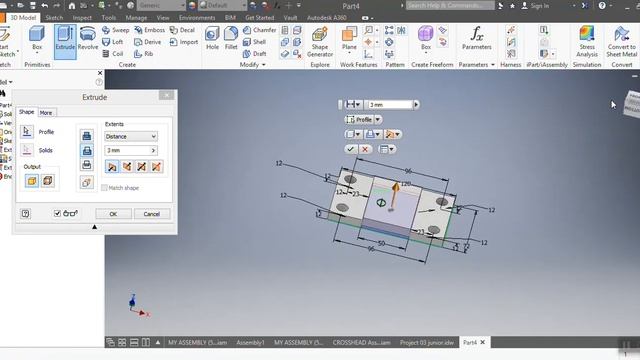Viewport: 640px width, 360px height.
Task: Open the Distance extents dropdown
Action: click(131, 136)
